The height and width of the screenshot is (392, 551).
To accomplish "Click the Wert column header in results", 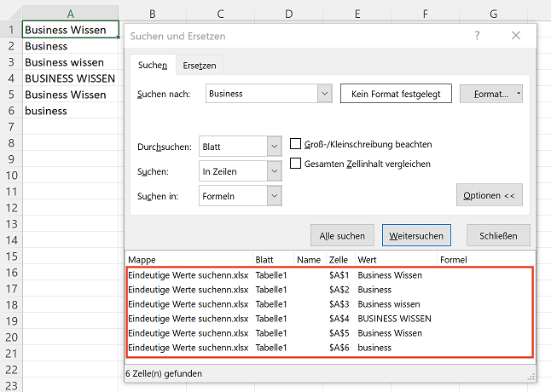I will pos(367,260).
